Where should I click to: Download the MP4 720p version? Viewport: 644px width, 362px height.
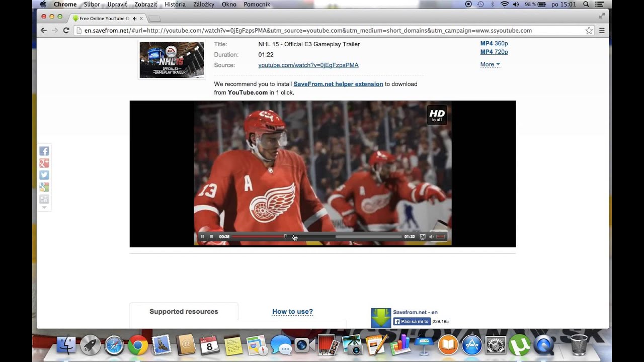coord(494,52)
